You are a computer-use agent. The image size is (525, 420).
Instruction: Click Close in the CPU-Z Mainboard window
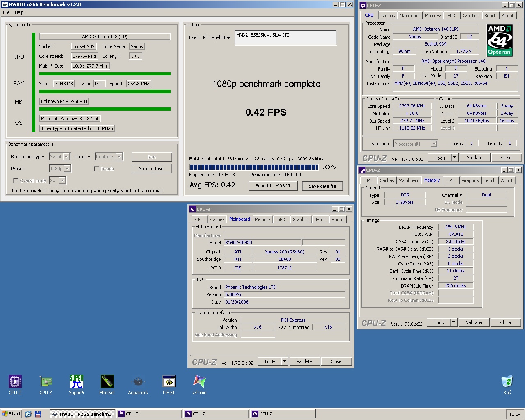pos(336,361)
